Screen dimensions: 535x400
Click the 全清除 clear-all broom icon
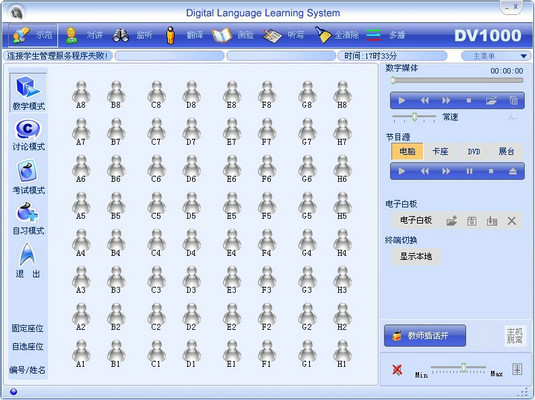pos(322,35)
